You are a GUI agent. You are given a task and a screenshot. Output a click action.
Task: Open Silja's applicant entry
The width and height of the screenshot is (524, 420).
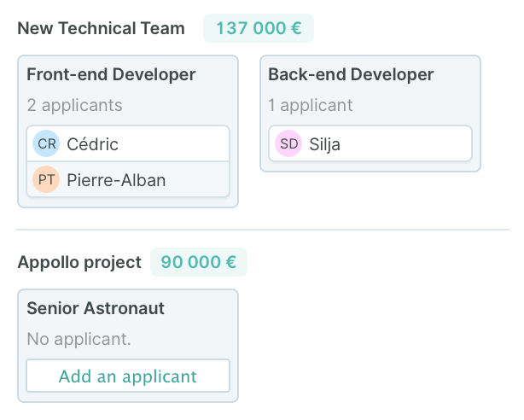(x=370, y=143)
